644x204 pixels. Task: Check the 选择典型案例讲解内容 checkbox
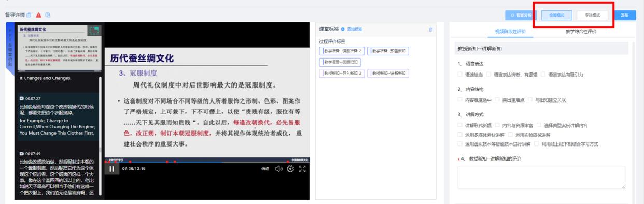click(539, 125)
